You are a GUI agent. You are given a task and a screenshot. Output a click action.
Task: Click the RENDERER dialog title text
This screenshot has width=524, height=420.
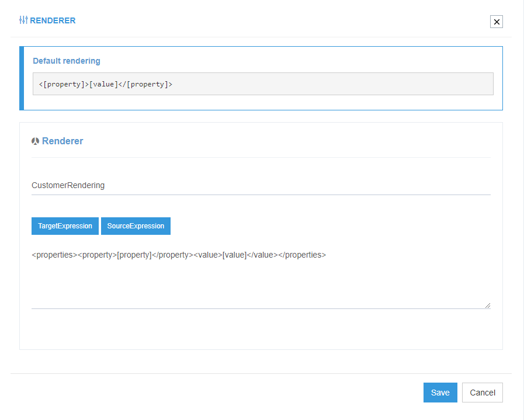tap(53, 20)
